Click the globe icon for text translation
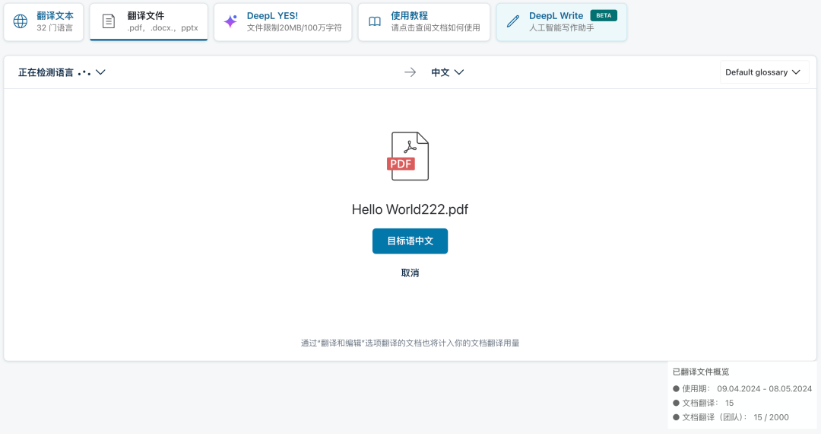 (21, 22)
